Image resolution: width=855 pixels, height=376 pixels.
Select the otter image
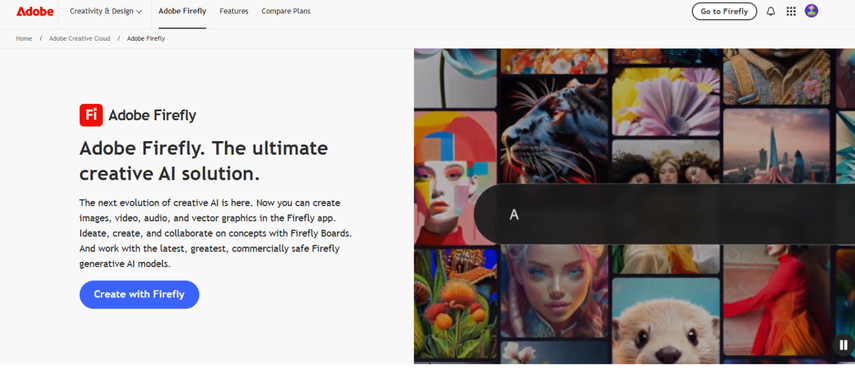point(666,320)
